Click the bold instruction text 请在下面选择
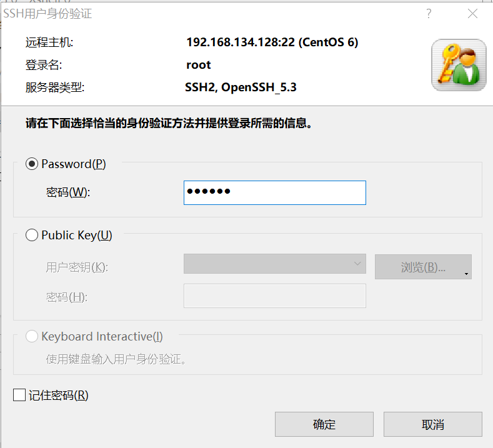 [x=169, y=123]
